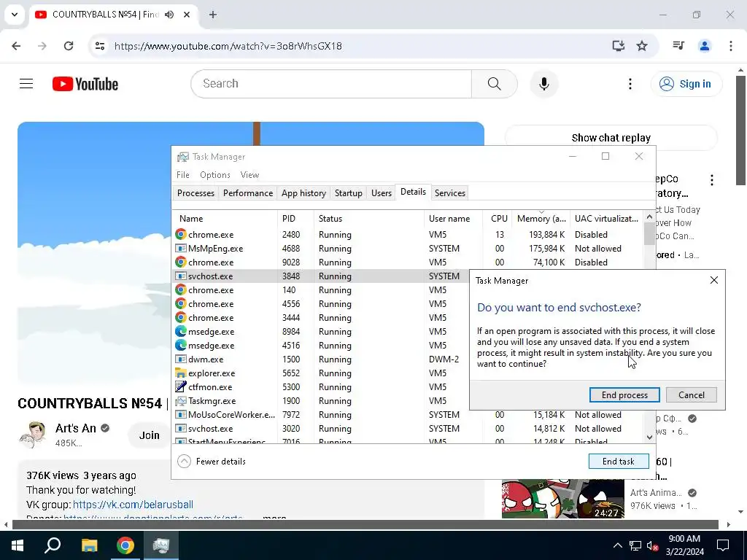Image resolution: width=747 pixels, height=560 pixels.
Task: Show chat replay
Action: [611, 138]
